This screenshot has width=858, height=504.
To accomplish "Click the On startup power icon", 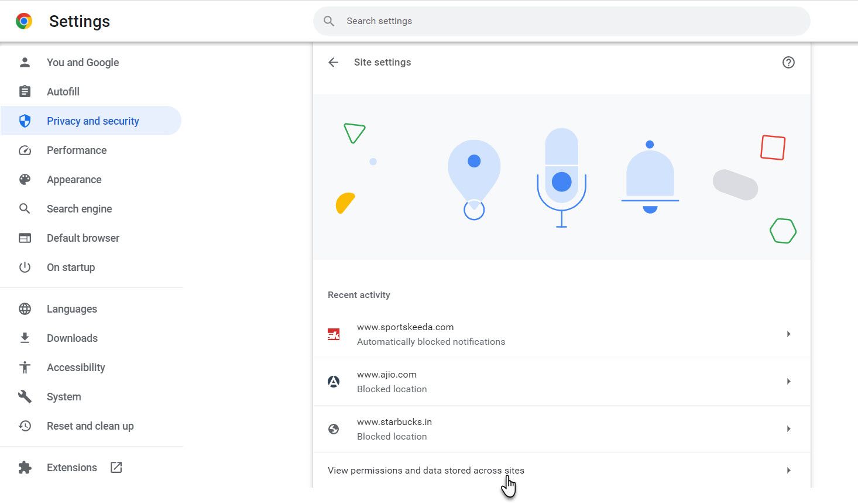I will tap(25, 267).
